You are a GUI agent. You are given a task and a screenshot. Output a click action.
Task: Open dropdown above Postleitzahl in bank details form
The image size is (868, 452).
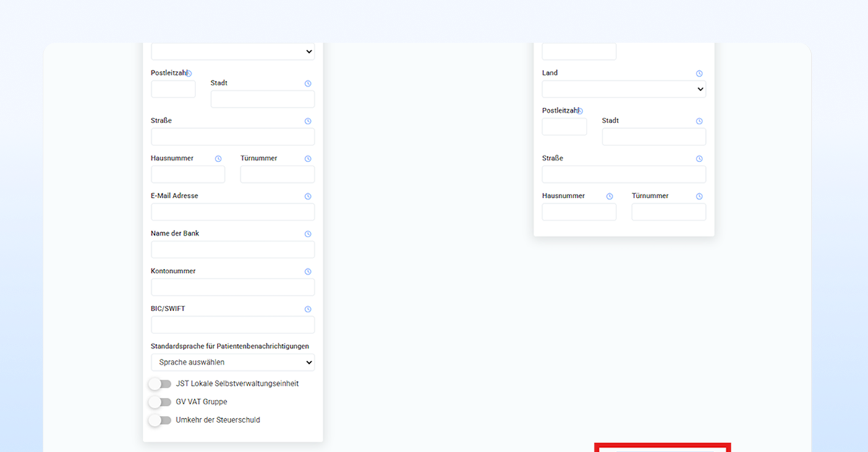coord(233,51)
